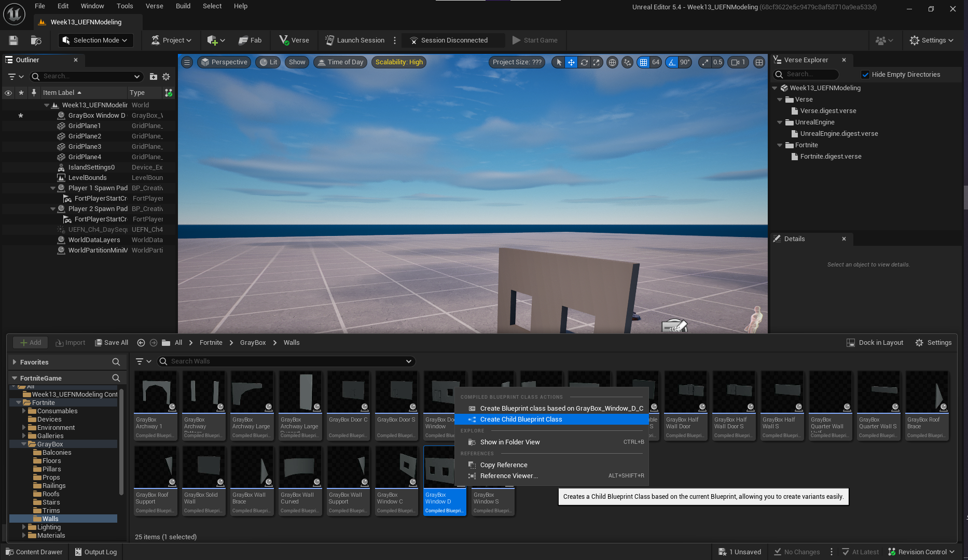Expand the Lighting folder
Image resolution: width=968 pixels, height=560 pixels.
(24, 527)
